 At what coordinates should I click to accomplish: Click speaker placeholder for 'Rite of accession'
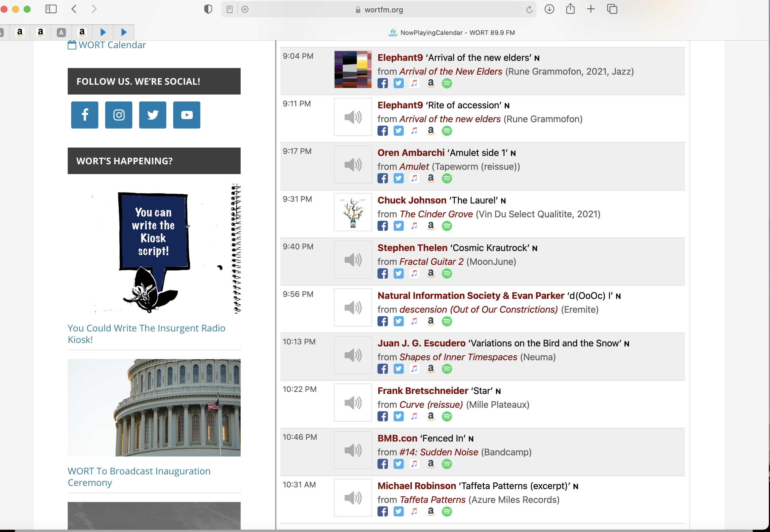coord(353,117)
